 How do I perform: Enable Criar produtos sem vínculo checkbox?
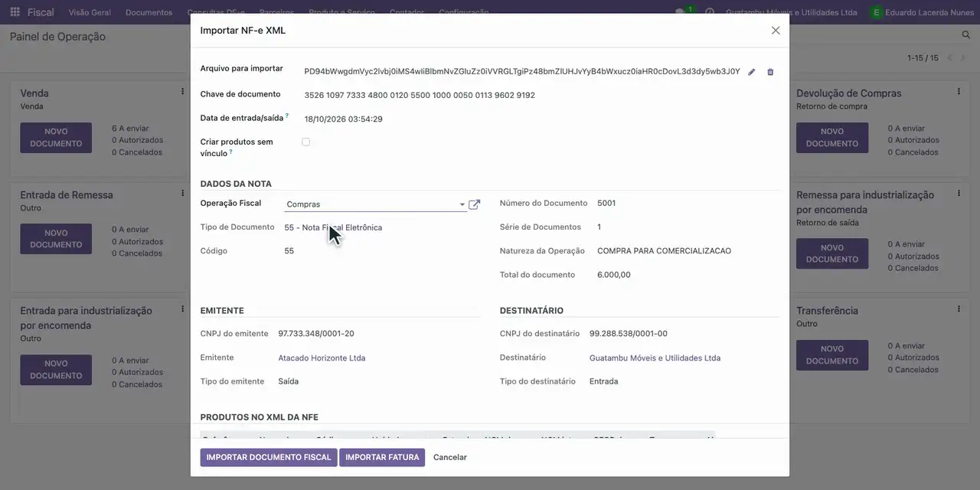point(305,142)
